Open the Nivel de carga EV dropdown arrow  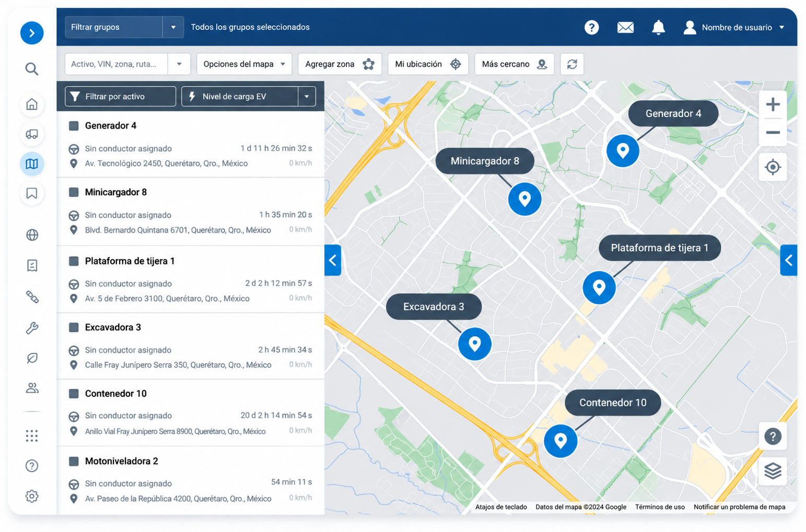(307, 97)
